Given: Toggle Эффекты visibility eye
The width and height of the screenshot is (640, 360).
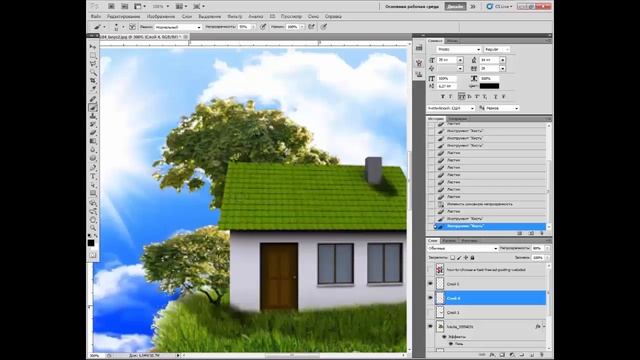Looking at the screenshot, I should 444,337.
